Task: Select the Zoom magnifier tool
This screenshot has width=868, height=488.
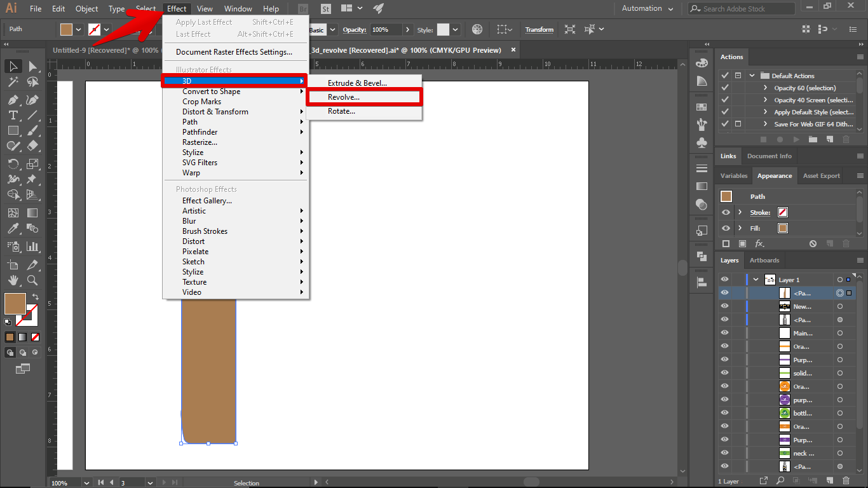Action: click(32, 280)
